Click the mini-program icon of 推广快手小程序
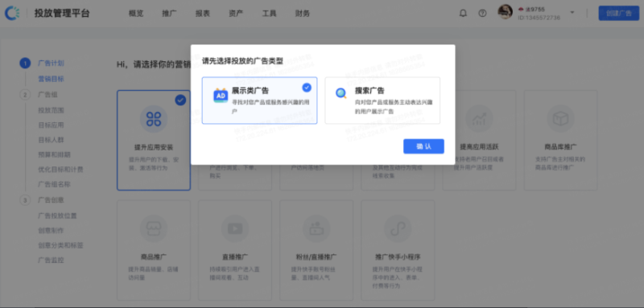Viewport: 644px width, 308px height. (x=398, y=228)
